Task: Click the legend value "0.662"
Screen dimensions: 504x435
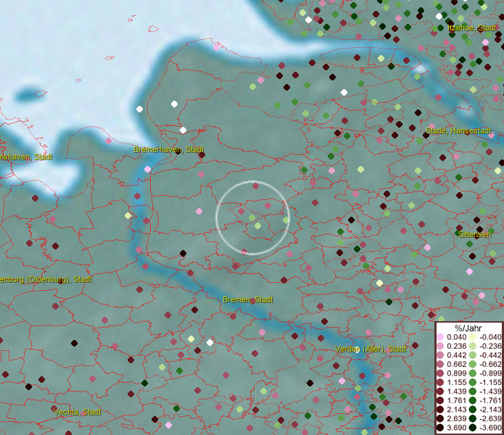Action: (456, 365)
